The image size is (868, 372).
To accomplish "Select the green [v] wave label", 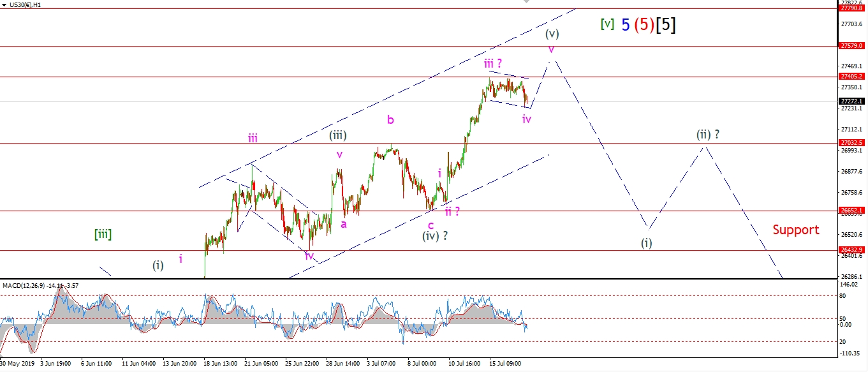I will pyautogui.click(x=607, y=24).
